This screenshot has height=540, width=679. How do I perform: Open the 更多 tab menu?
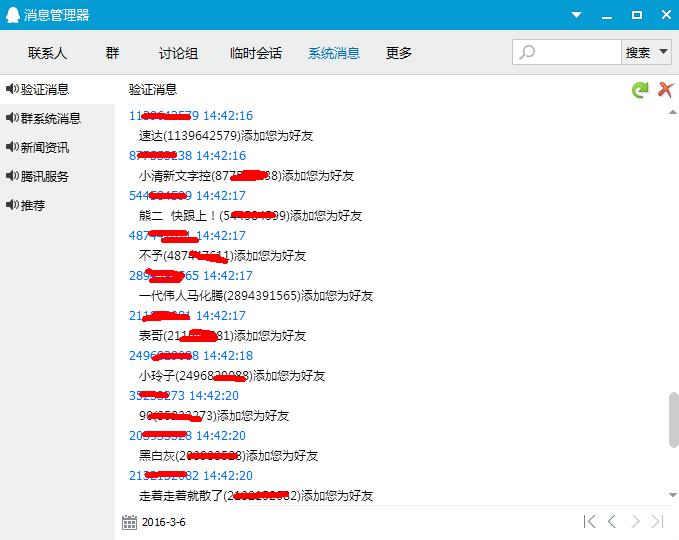click(x=399, y=53)
